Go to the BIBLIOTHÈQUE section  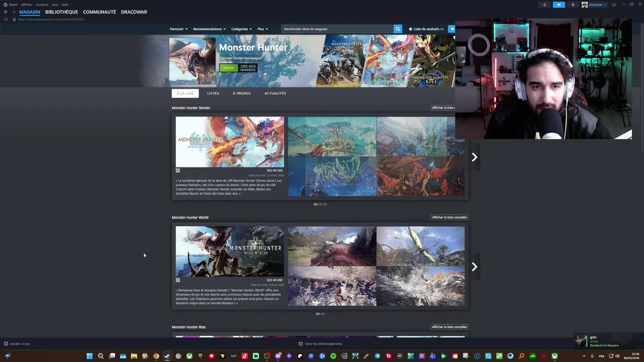pyautogui.click(x=61, y=12)
